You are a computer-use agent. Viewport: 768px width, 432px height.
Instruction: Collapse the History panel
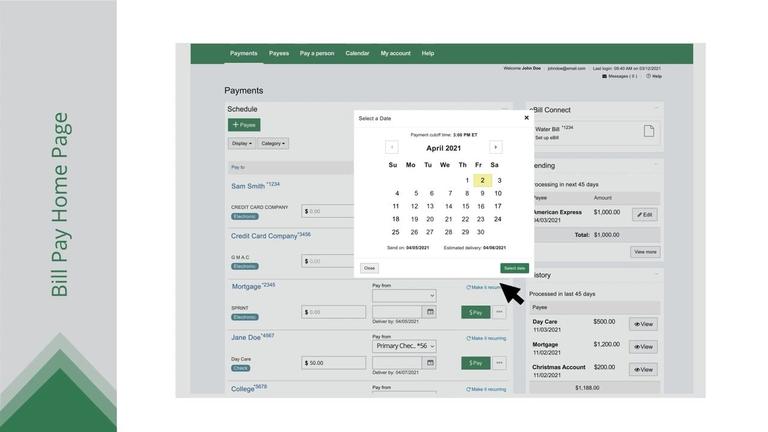click(657, 274)
